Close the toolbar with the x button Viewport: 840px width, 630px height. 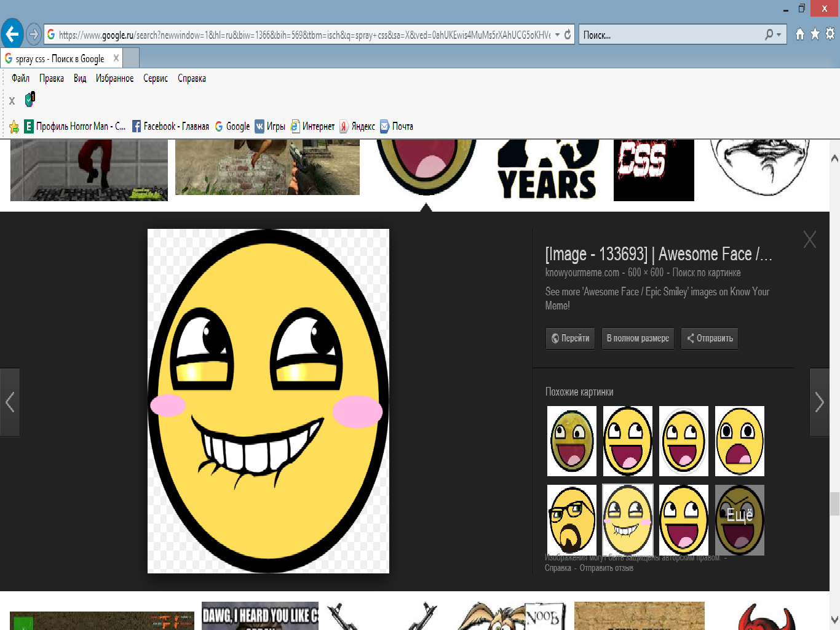point(12,100)
